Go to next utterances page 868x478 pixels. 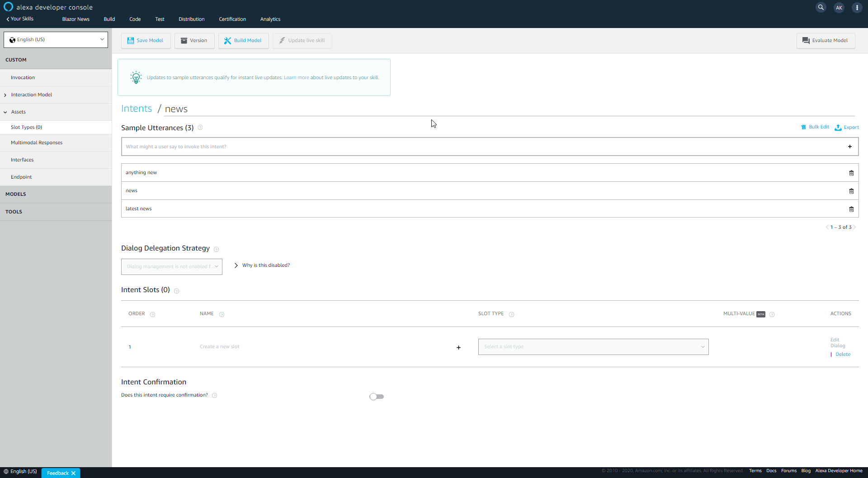point(854,227)
